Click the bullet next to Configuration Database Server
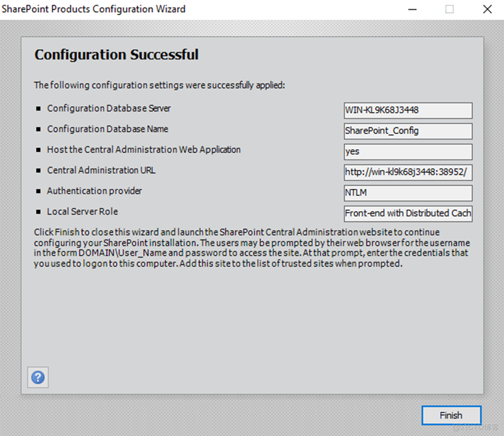 [39, 108]
